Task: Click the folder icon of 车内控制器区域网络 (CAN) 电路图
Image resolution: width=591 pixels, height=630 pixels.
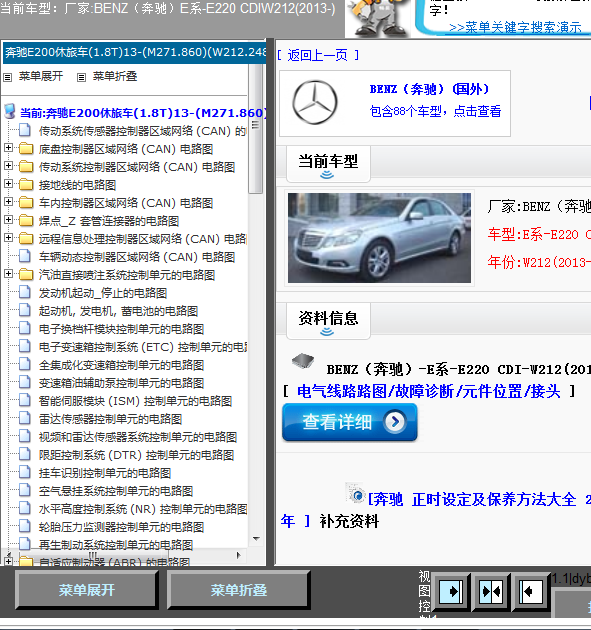Action: coord(26,202)
